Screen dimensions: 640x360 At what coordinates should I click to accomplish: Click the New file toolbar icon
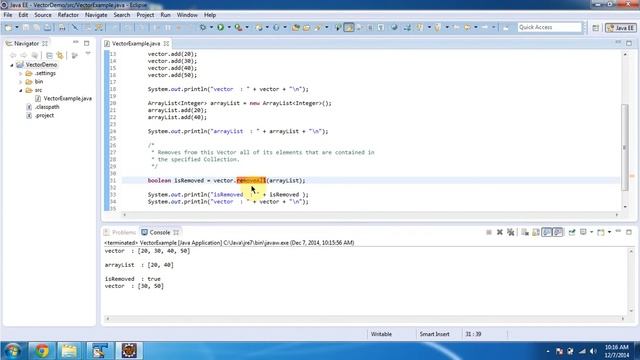8,27
